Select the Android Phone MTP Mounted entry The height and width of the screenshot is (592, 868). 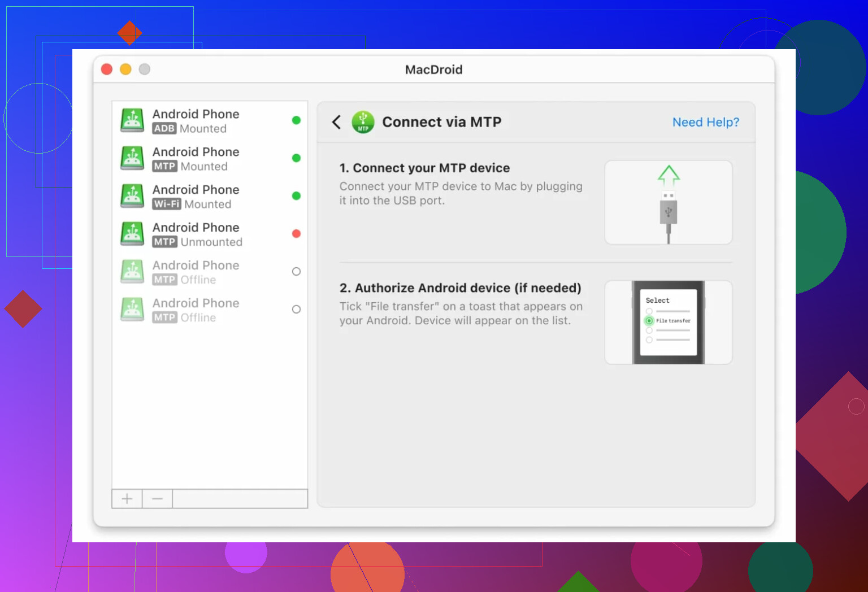pyautogui.click(x=210, y=158)
